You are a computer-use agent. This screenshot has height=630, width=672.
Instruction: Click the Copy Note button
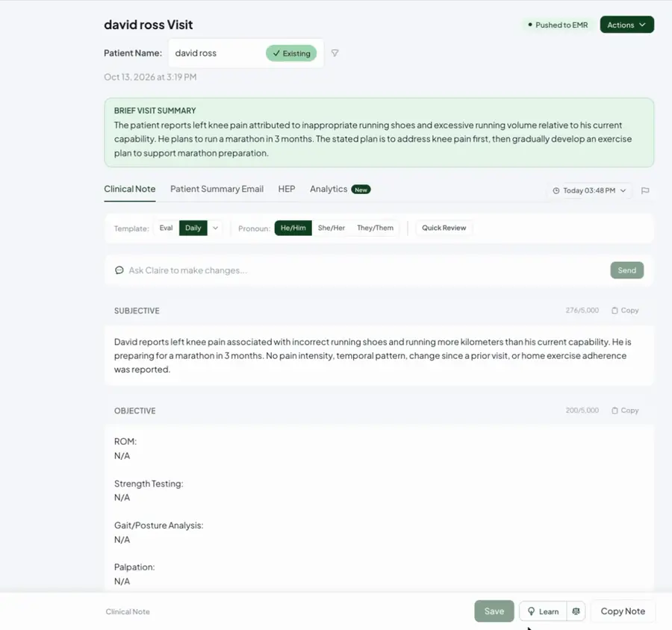[x=622, y=611]
